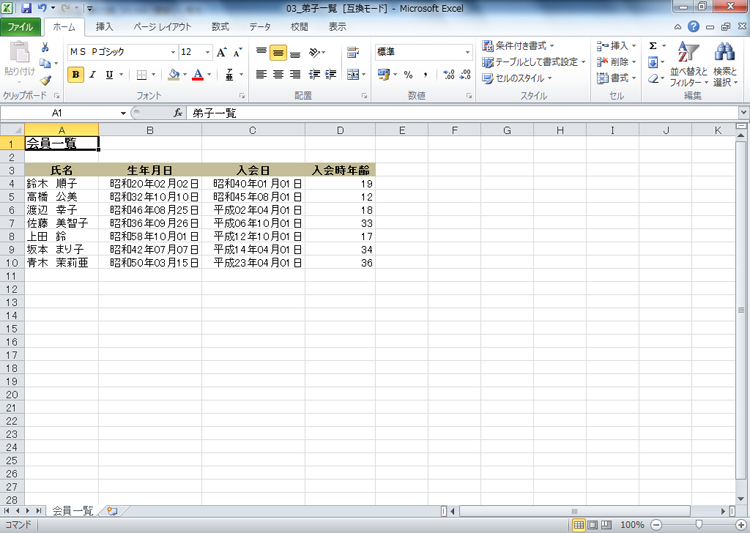Toggle Underline formatting button

pyautogui.click(x=110, y=75)
